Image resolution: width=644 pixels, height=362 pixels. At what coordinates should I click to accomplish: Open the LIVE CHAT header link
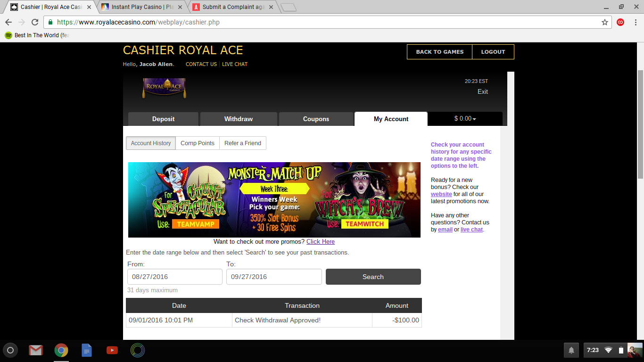(x=235, y=64)
